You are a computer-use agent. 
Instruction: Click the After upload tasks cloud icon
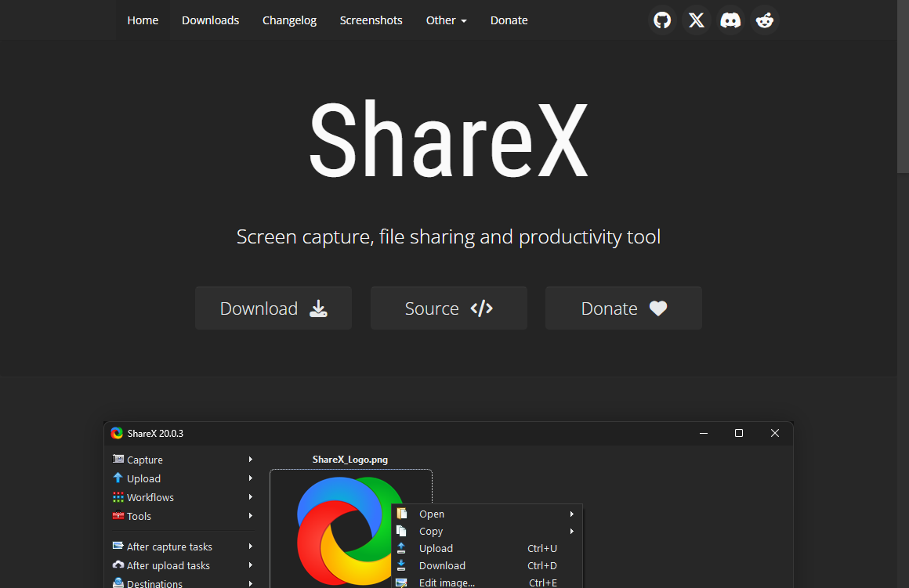coord(118,565)
